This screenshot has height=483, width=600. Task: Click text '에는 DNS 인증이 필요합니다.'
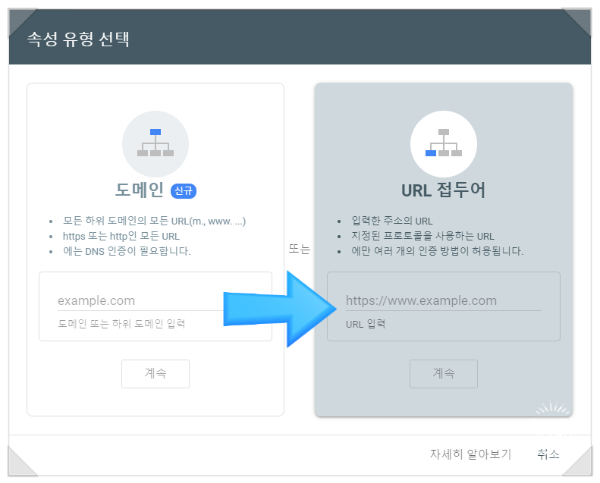[127, 251]
